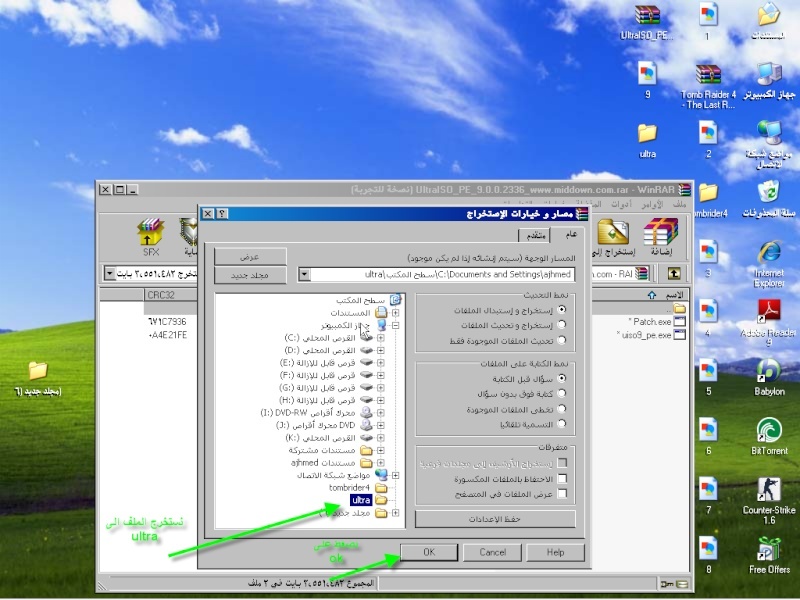The image size is (800, 600).
Task: Select التسمية تلقائيا radio option
Action: [562, 423]
